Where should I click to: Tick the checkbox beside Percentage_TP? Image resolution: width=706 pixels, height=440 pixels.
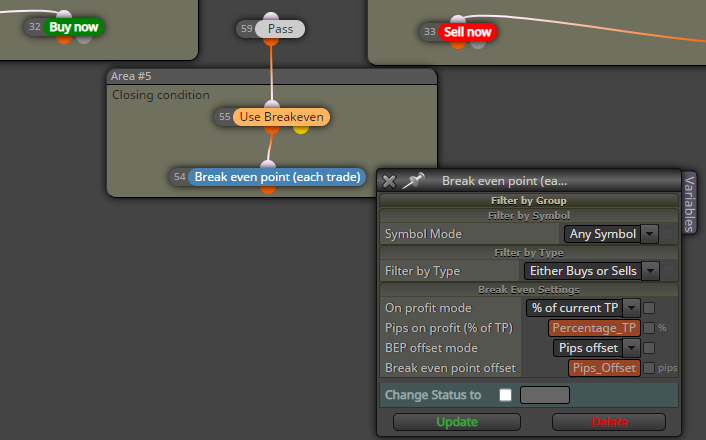click(x=649, y=328)
